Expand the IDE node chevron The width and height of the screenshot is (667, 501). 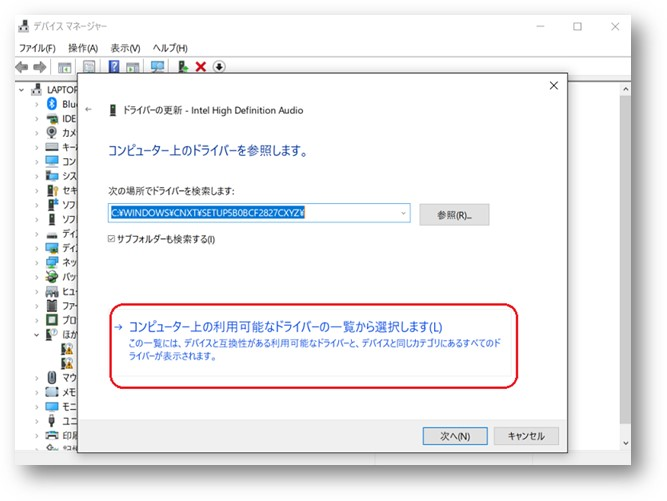[x=37, y=119]
